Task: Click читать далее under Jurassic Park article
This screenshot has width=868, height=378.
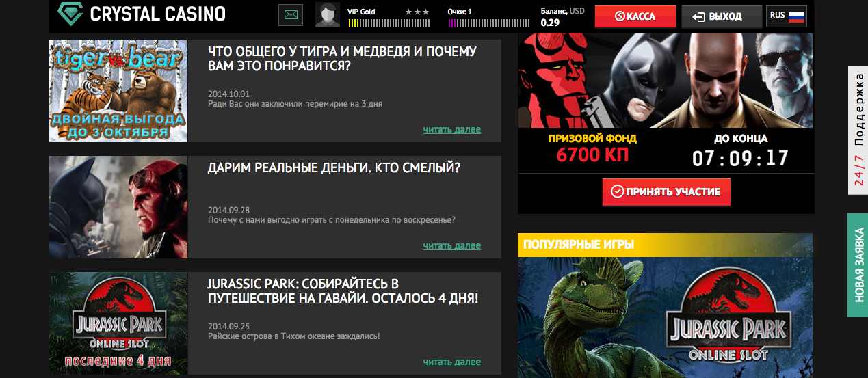Action: click(451, 362)
